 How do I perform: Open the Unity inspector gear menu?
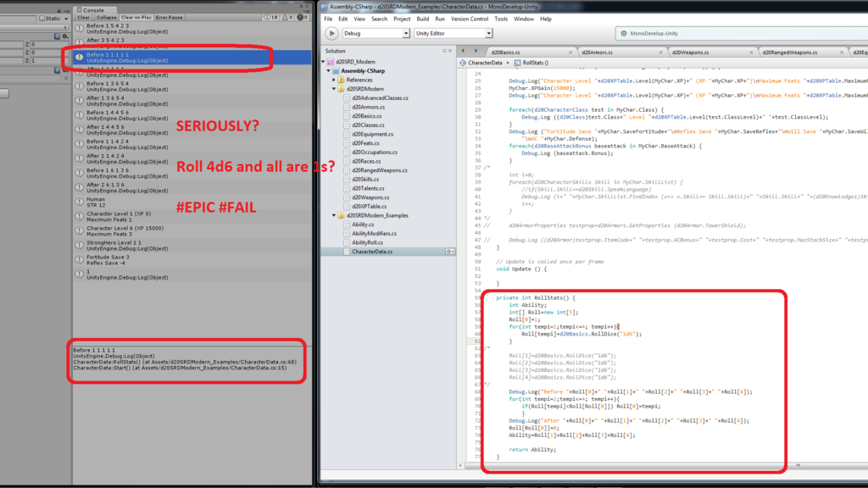pos(65,36)
